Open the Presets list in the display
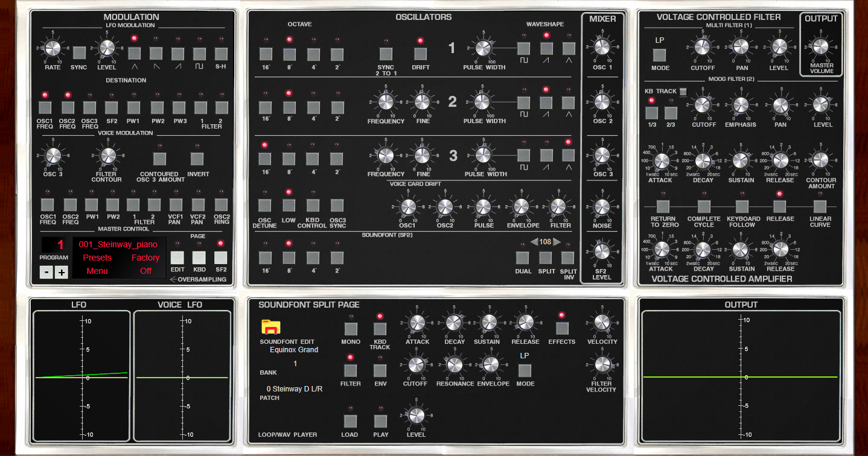Viewport: 868px width, 456px height. (97, 258)
